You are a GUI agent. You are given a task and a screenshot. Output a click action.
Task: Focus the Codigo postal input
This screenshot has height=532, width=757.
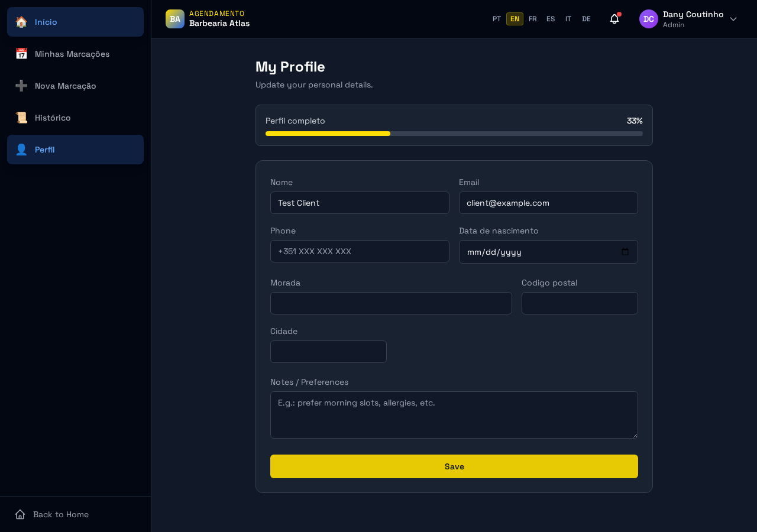click(x=580, y=303)
